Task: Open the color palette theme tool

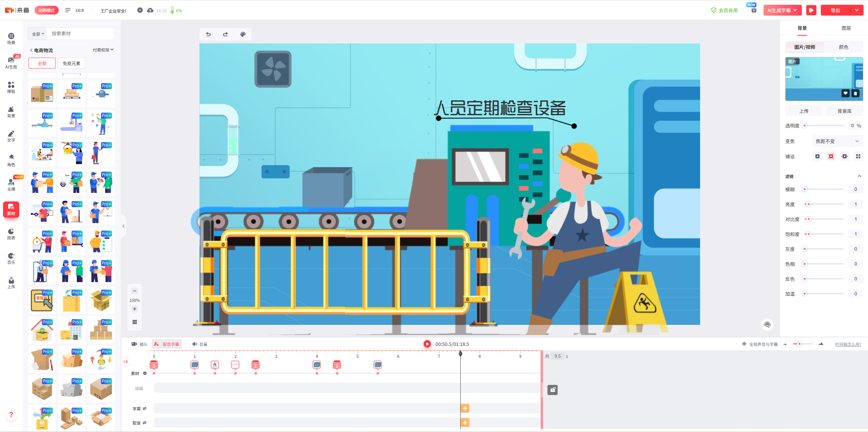Action: 243,34
